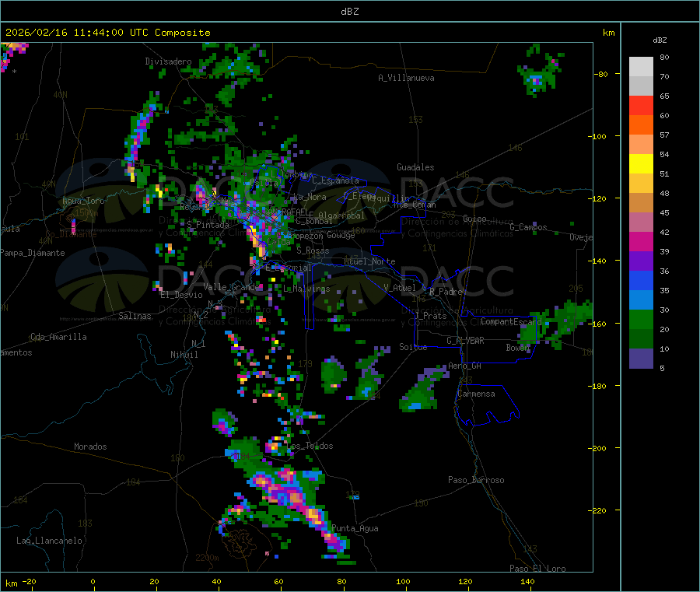This screenshot has width=700, height=592.
Task: Click the C_Española place label
Action: click(335, 180)
